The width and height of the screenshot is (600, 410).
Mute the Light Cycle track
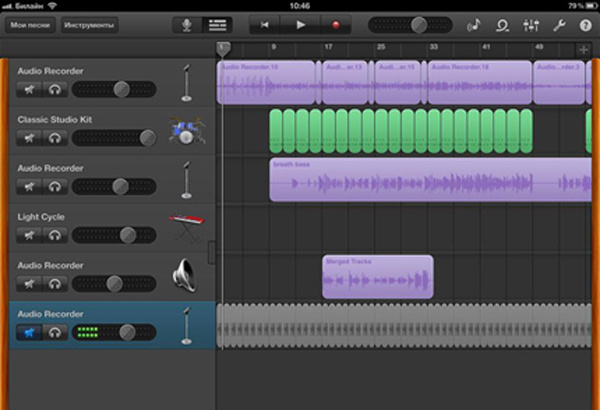point(29,235)
